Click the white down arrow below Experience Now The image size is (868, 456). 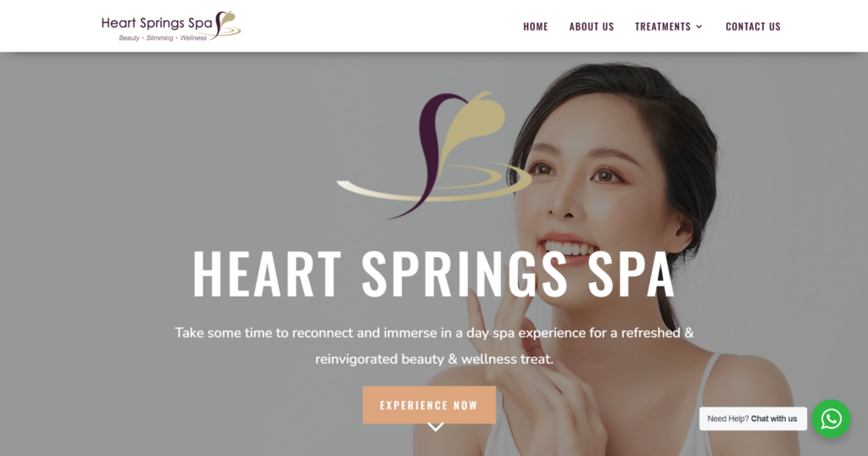pos(436,427)
